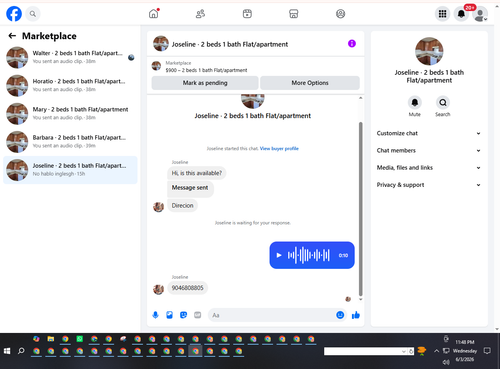Open Facebook search magnifier icon
The image size is (500, 369).
pos(33,14)
